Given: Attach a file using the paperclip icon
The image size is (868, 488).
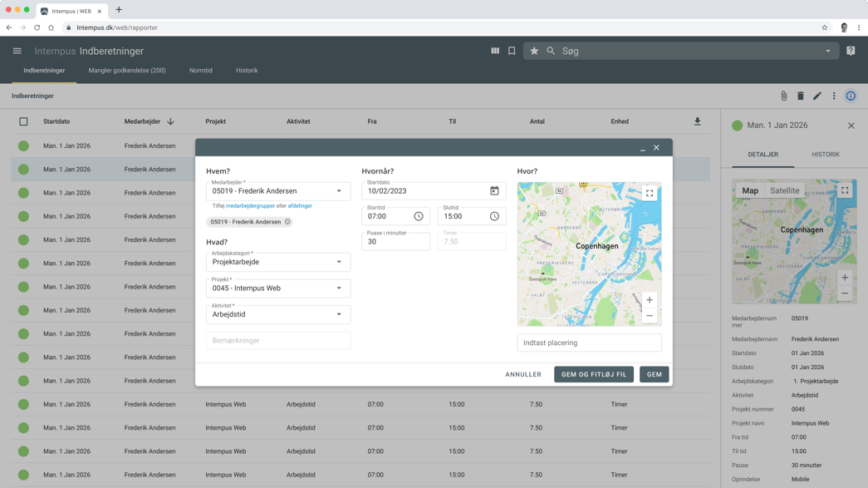Looking at the screenshot, I should 782,96.
